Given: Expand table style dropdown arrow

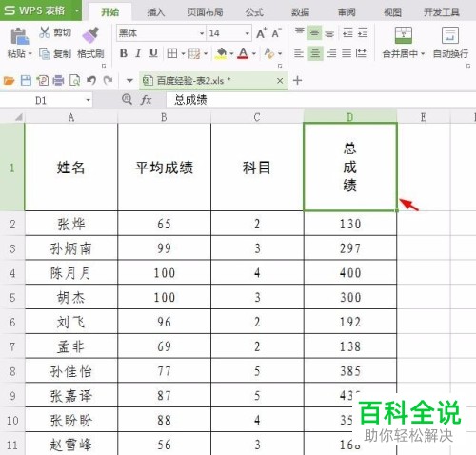Looking at the screenshot, I should pyautogui.click(x=206, y=53).
